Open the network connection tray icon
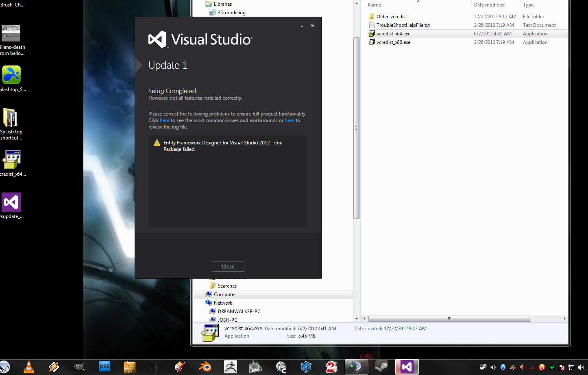Viewport: 588px width, 375px height. [571, 367]
